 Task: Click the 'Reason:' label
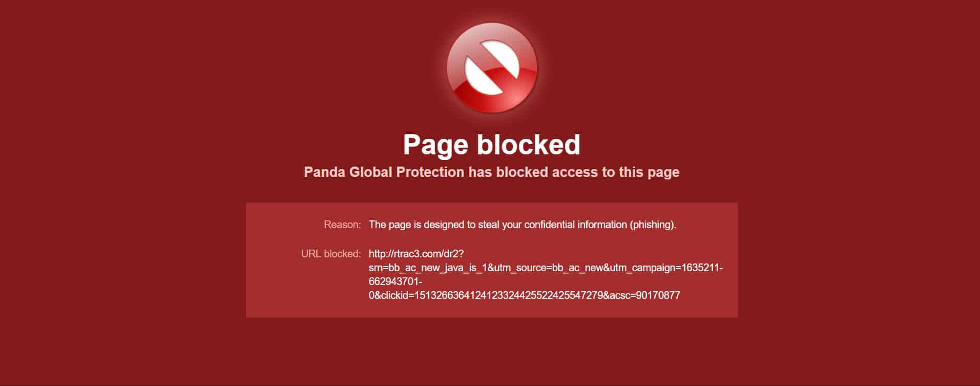point(342,225)
